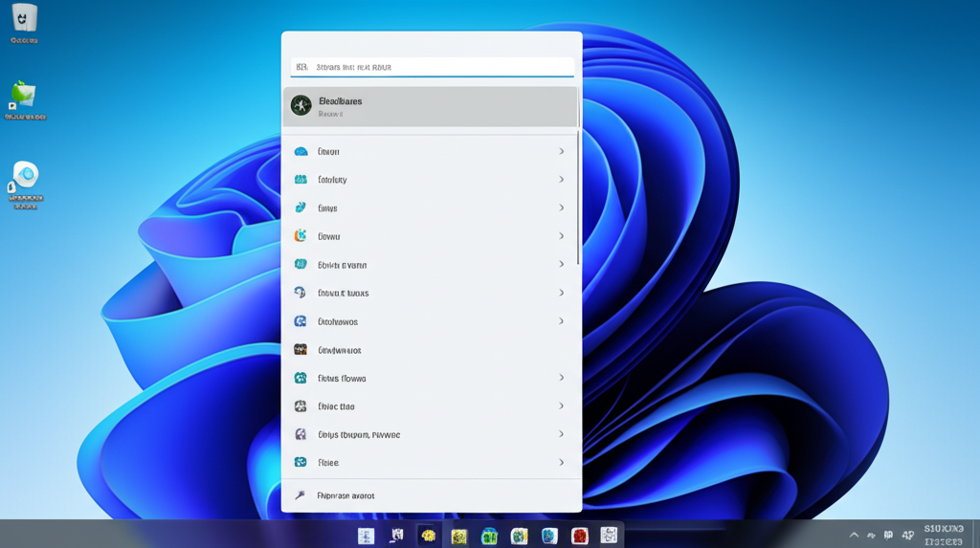The width and height of the screenshot is (980, 548).
Task: Click the orange icon in the fourth list row
Action: (x=301, y=236)
